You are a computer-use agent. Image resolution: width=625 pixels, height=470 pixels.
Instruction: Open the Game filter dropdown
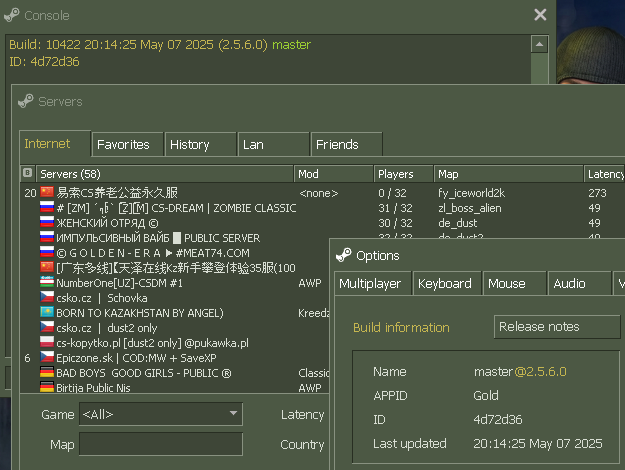161,414
